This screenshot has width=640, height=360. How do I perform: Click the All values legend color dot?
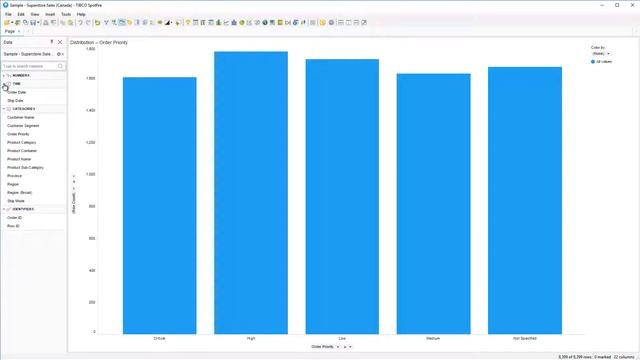pos(593,62)
